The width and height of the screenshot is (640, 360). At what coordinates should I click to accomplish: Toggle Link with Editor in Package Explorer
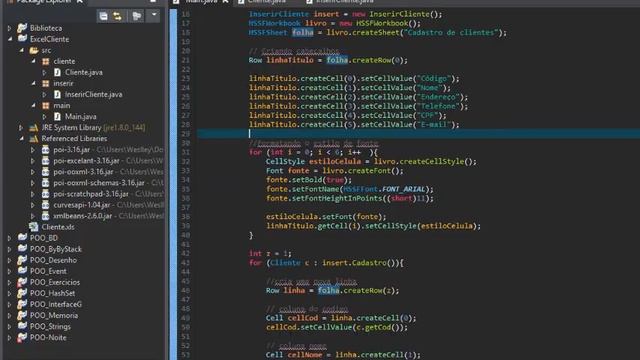[x=118, y=16]
